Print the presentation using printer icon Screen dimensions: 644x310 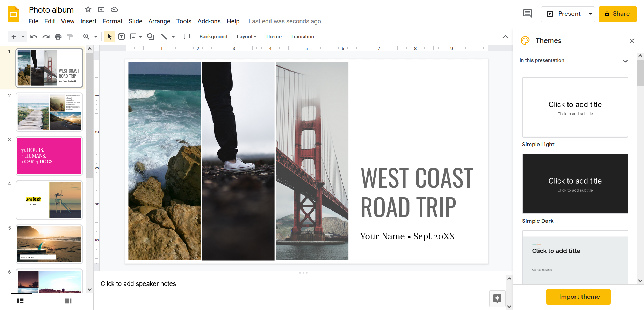[x=58, y=37]
